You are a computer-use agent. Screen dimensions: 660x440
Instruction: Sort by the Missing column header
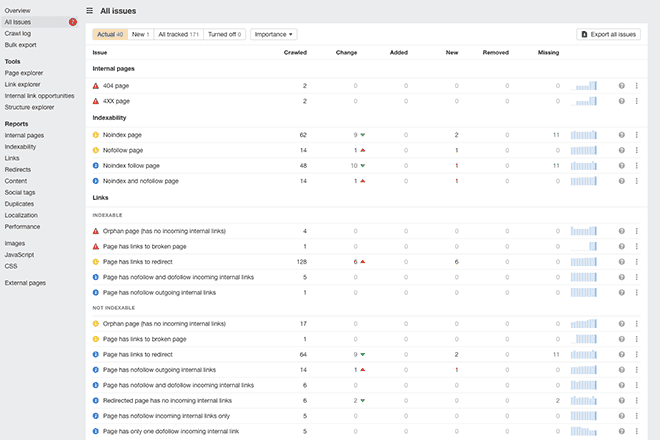coord(548,52)
